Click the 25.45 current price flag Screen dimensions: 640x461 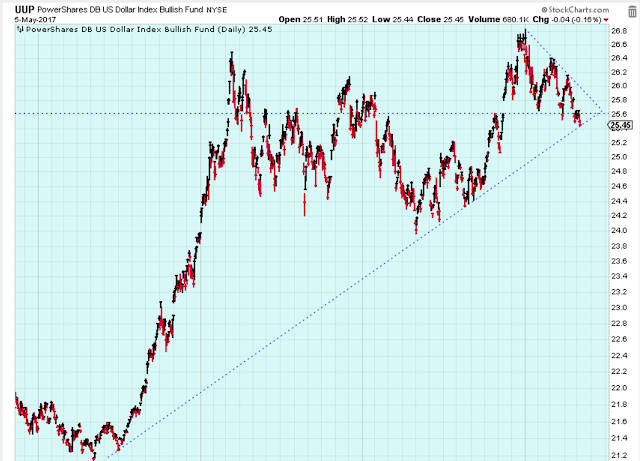[620, 125]
